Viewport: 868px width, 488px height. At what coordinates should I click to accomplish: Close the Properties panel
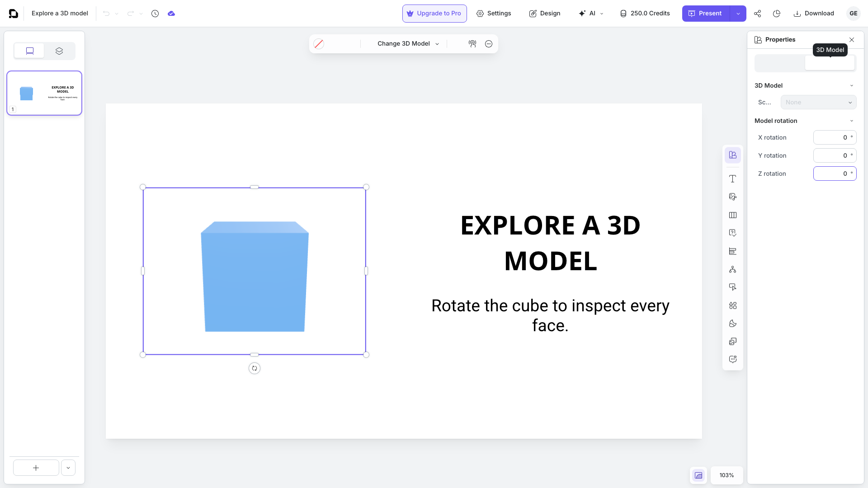tap(852, 40)
